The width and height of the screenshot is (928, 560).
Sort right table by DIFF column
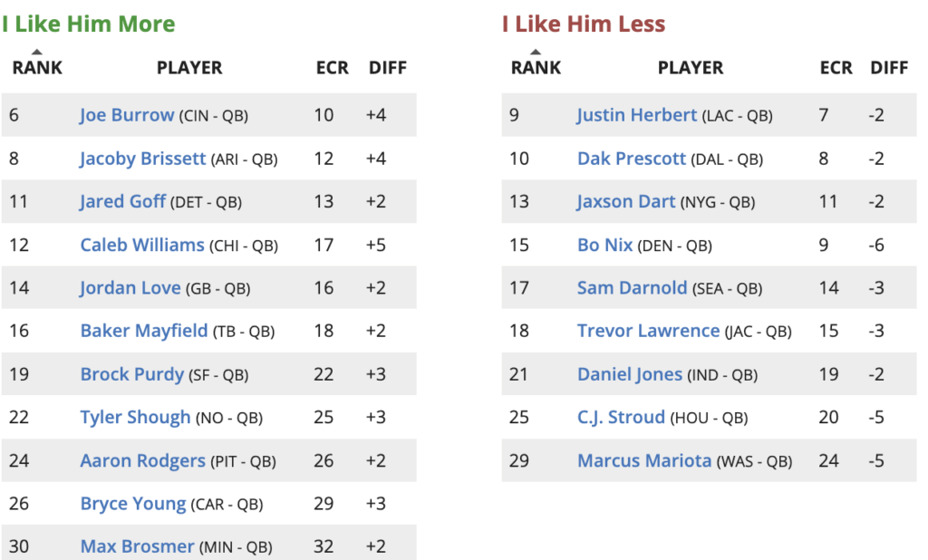889,68
